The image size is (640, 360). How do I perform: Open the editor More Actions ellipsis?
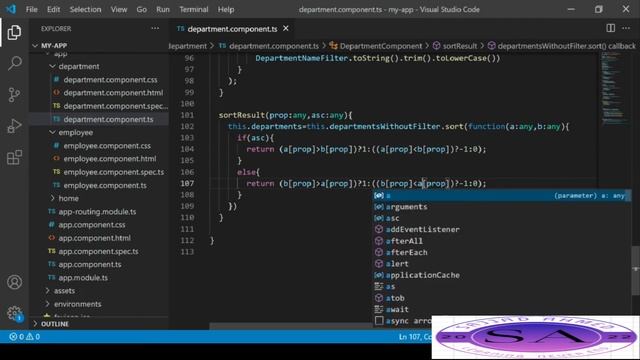tap(626, 28)
